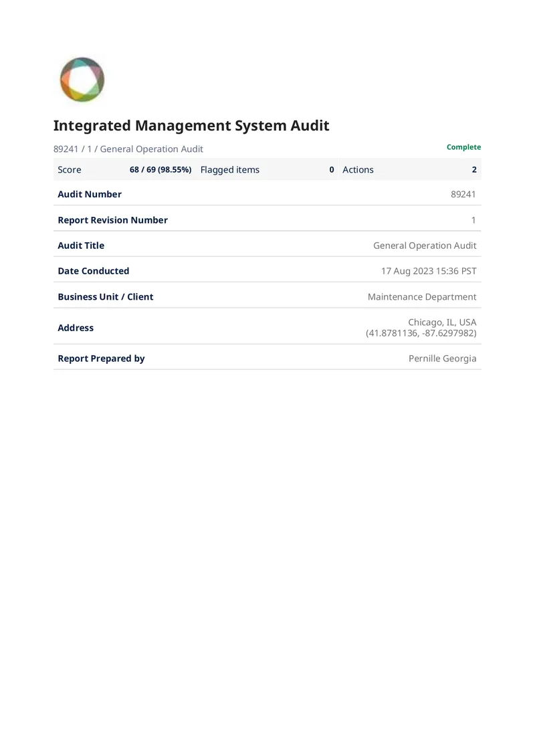Select the value 'Maintenance Department'
This screenshot has height=756, width=535.
click(422, 297)
